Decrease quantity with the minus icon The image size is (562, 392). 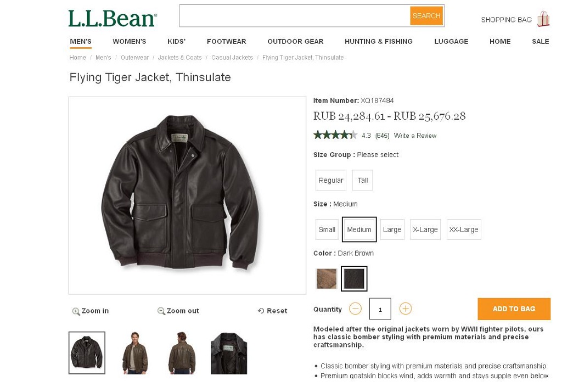tap(356, 309)
